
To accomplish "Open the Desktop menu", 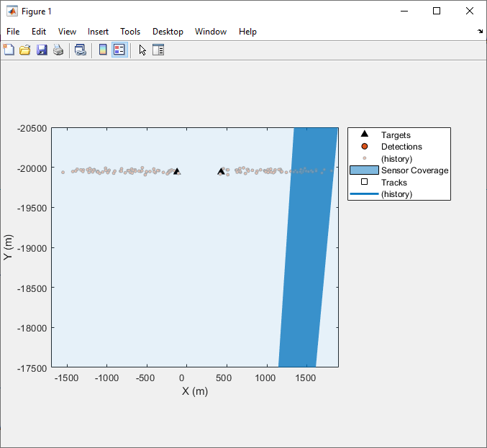I will [168, 32].
